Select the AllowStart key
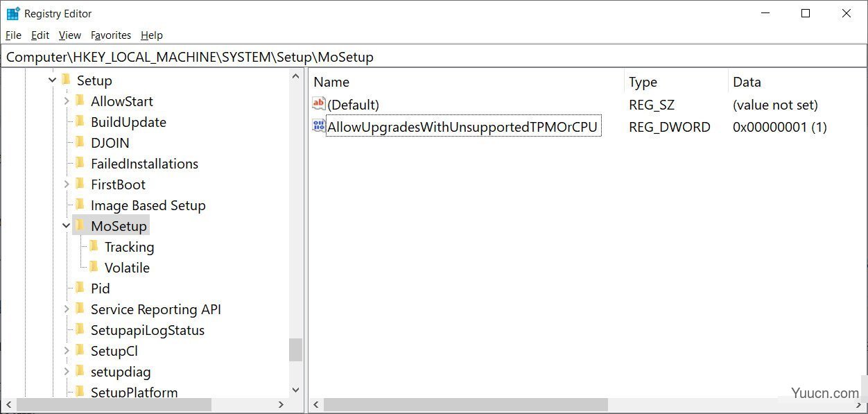Image resolution: width=868 pixels, height=414 pixels. point(122,101)
